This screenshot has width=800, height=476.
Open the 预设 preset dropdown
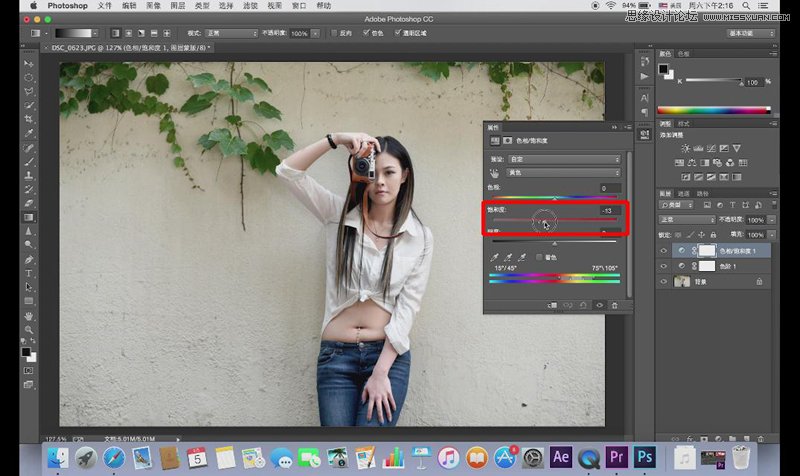(563, 159)
